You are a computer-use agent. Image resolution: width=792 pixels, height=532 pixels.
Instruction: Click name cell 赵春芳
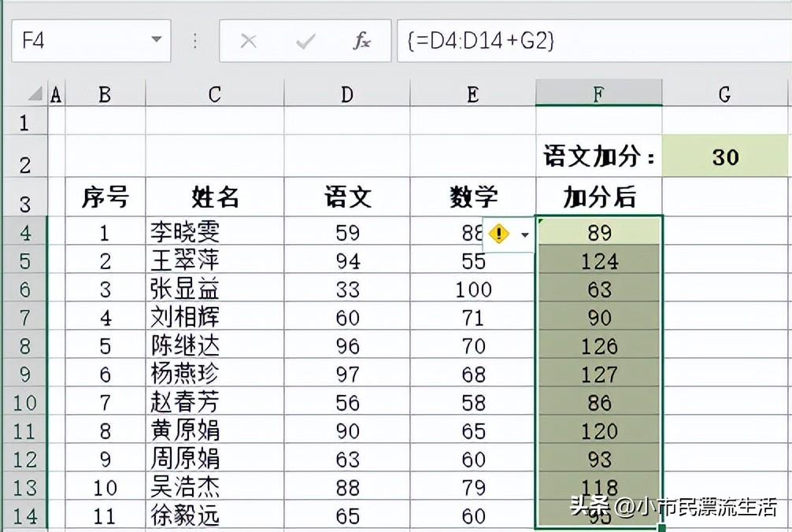pyautogui.click(x=215, y=402)
